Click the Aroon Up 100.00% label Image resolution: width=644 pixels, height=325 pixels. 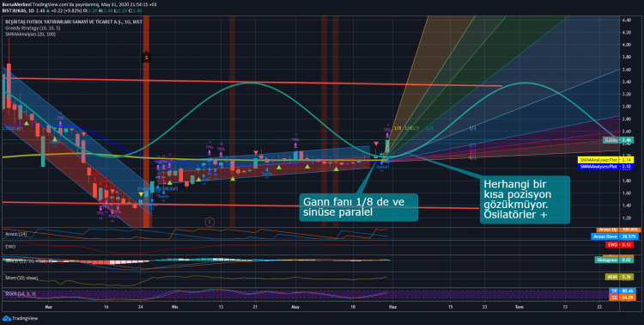coord(618,230)
